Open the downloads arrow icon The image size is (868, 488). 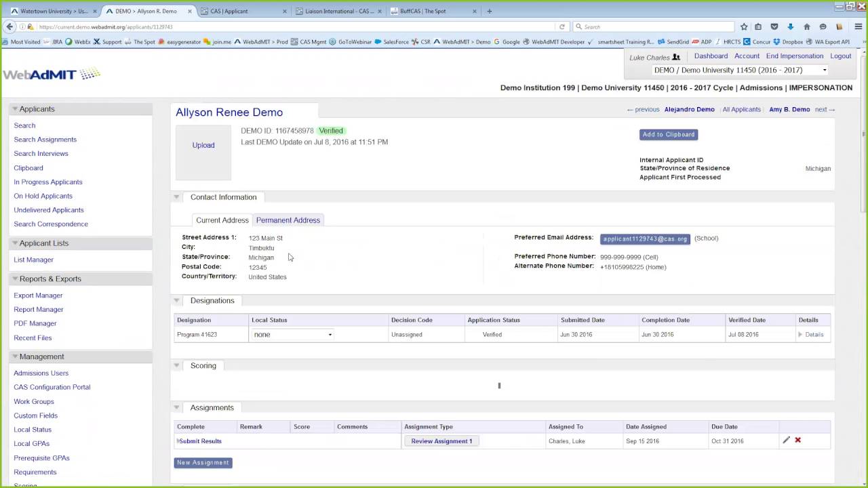coord(791,26)
